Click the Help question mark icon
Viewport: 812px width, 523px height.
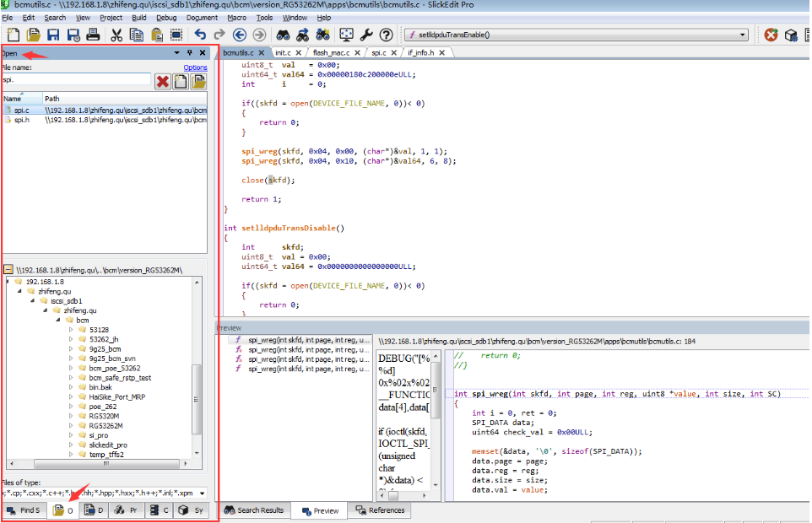tap(386, 35)
